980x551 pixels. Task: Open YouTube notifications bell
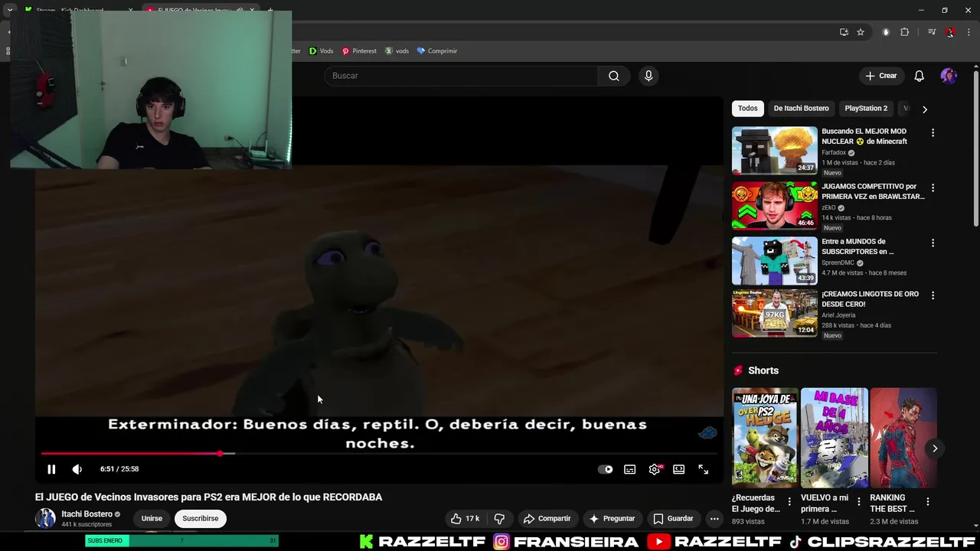click(x=920, y=76)
